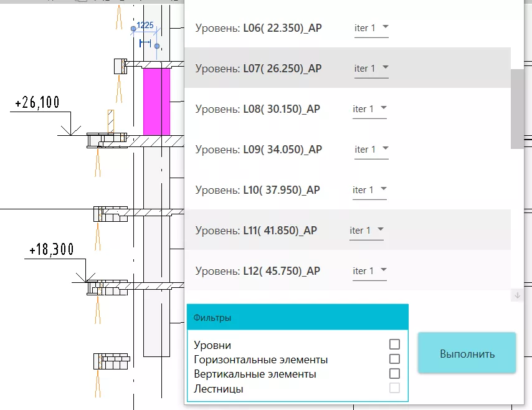The image size is (532, 410).
Task: Open iter dropdown for level L07( 26.250)_AP
Action: click(x=371, y=69)
